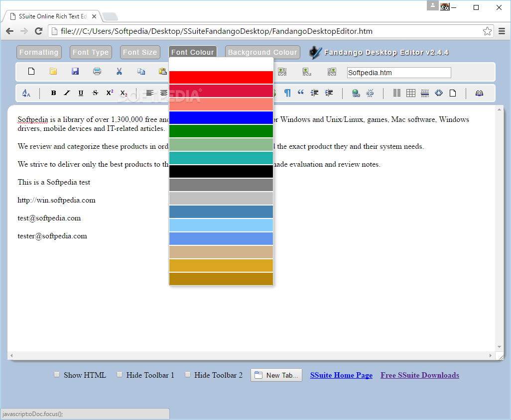Click the New Tab... button
Viewport: 511px width, 420px height.
[276, 375]
